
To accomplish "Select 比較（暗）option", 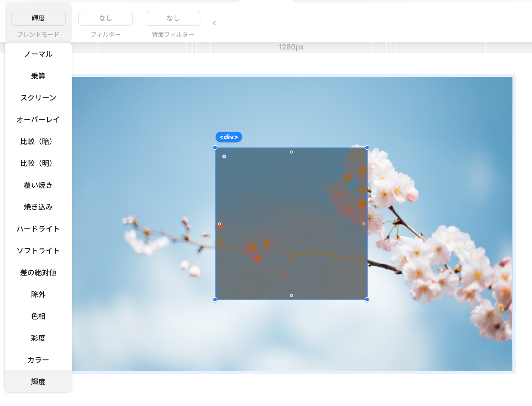I will point(38,141).
